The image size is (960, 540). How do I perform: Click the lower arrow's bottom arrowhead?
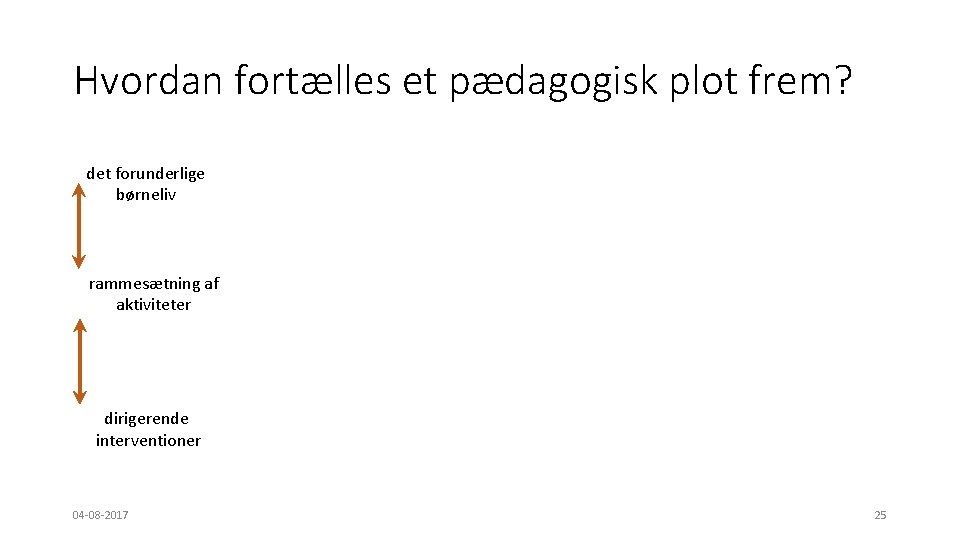(80, 399)
